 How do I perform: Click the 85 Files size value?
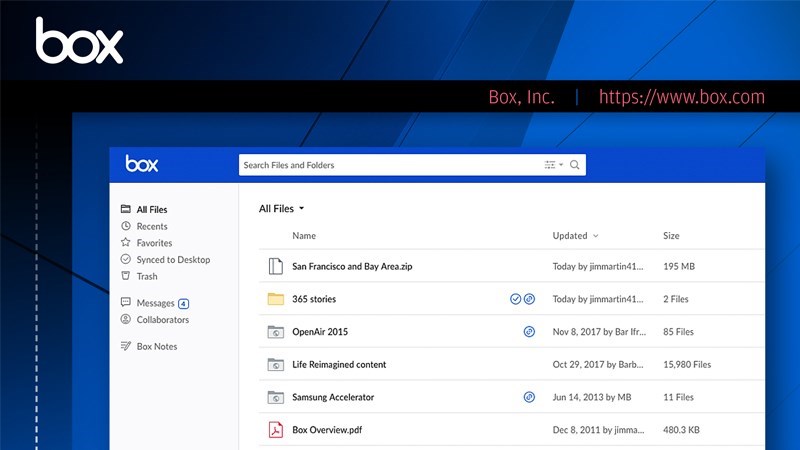point(678,332)
